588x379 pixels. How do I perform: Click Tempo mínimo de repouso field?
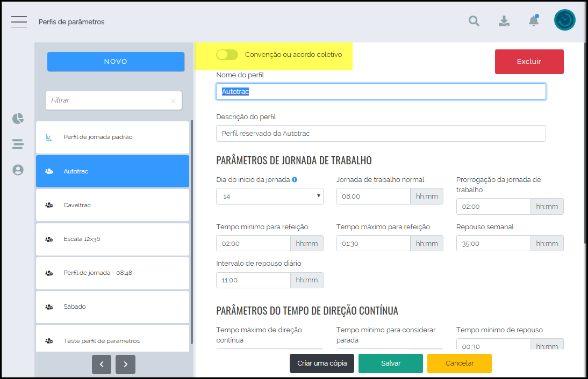coord(493,345)
